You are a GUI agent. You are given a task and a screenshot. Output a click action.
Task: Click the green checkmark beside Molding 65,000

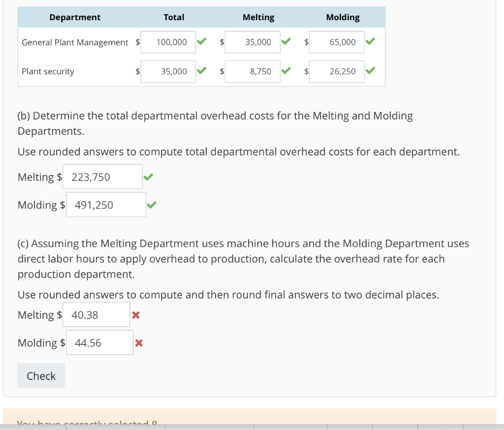tap(370, 42)
